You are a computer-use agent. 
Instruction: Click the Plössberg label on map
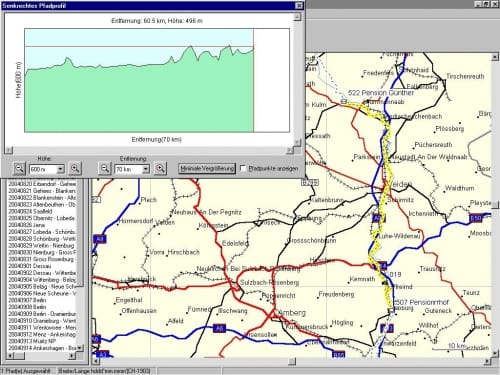450,129
